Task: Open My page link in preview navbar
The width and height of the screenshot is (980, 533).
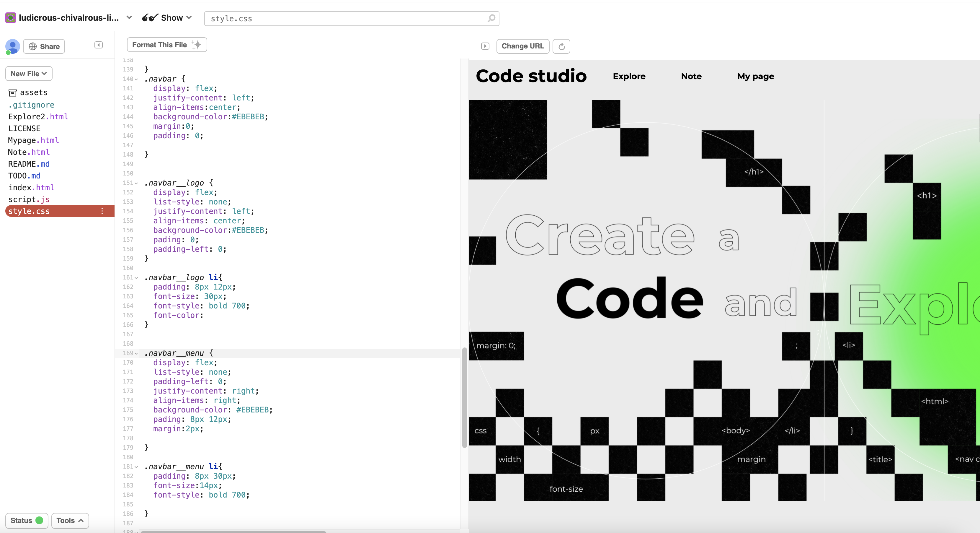Action: (756, 77)
